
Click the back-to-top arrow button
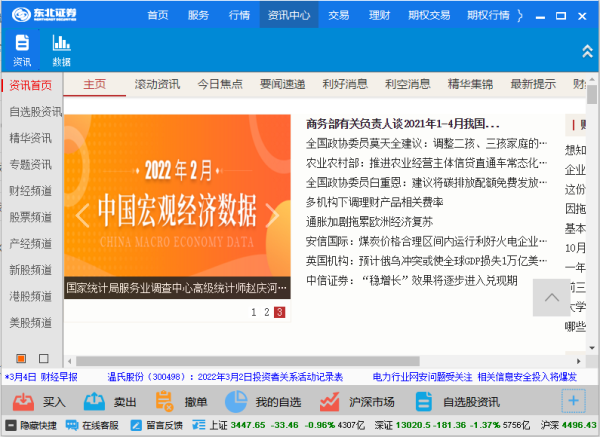551,297
